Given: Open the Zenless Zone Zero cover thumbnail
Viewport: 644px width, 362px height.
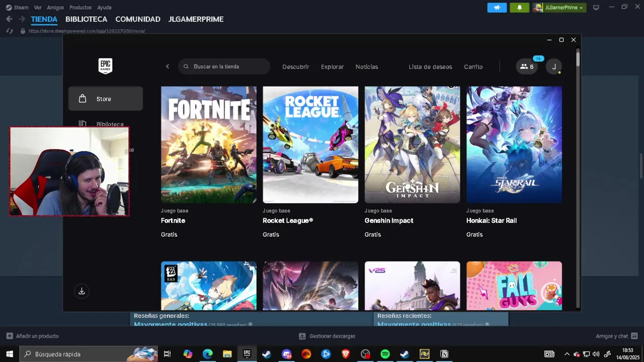Looking at the screenshot, I should point(209,286).
